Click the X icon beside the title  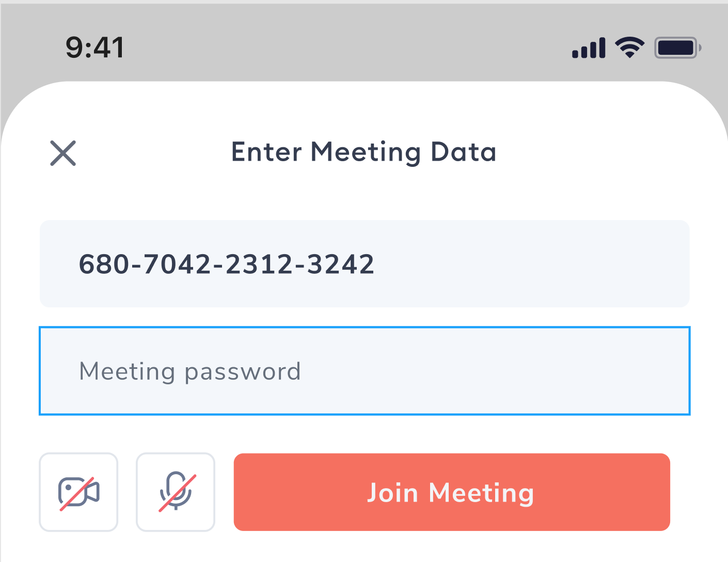pos(63,153)
